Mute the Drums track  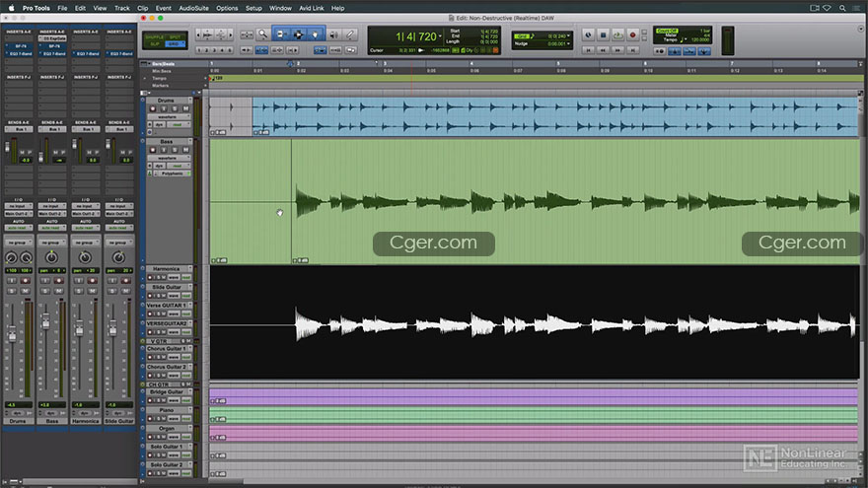(x=186, y=109)
